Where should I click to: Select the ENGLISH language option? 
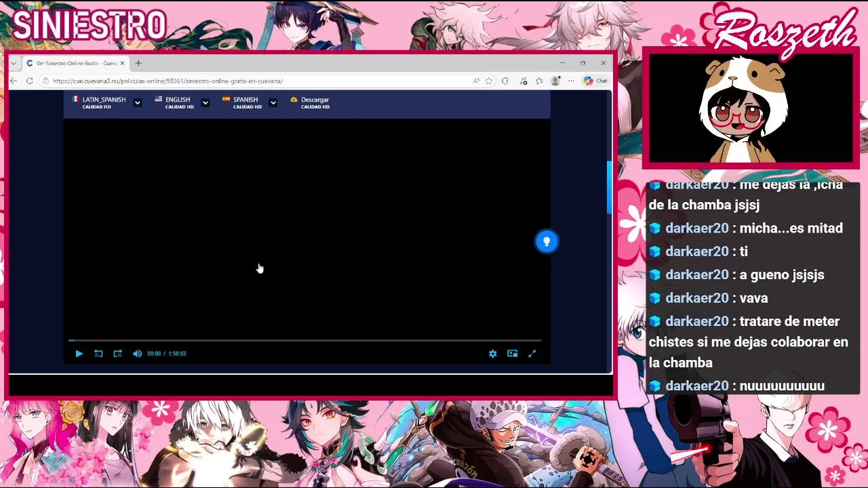tap(174, 102)
